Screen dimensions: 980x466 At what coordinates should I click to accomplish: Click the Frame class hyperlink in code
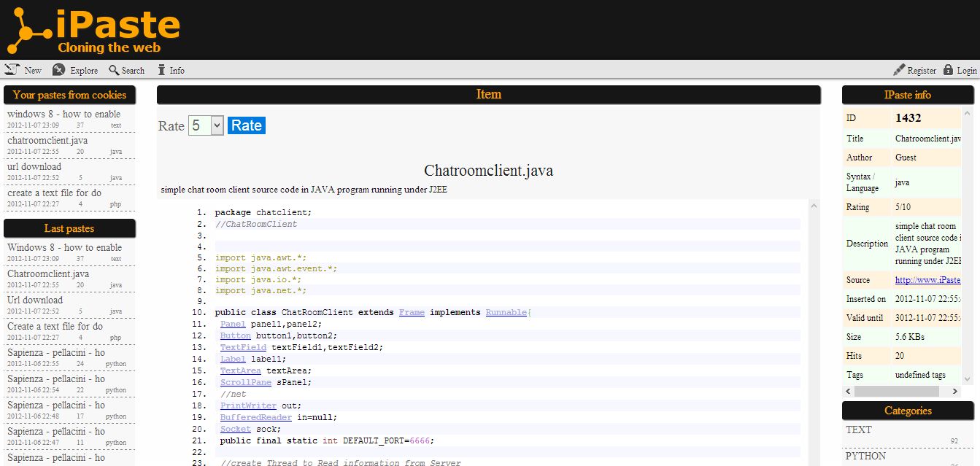411,311
